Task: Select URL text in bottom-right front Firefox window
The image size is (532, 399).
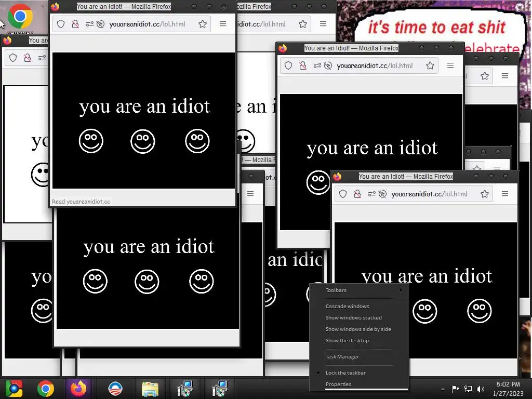Action: click(430, 194)
